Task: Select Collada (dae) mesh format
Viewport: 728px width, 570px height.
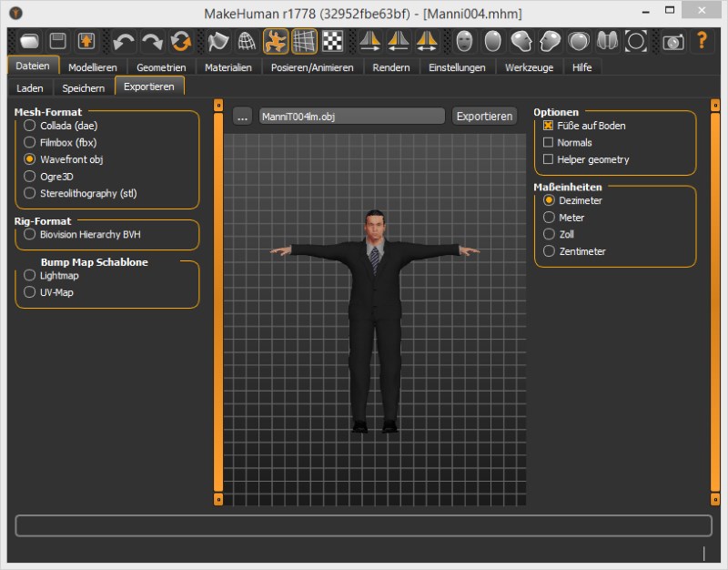Action: 60,126
